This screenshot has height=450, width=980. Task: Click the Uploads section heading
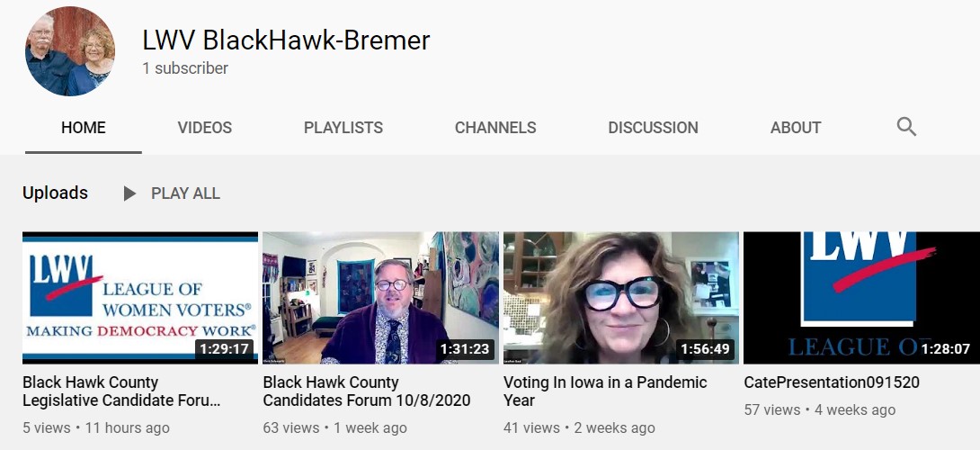tap(55, 193)
